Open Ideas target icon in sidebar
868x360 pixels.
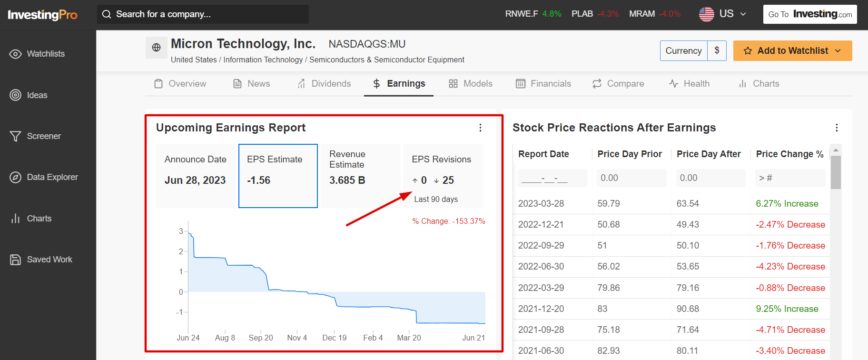16,95
